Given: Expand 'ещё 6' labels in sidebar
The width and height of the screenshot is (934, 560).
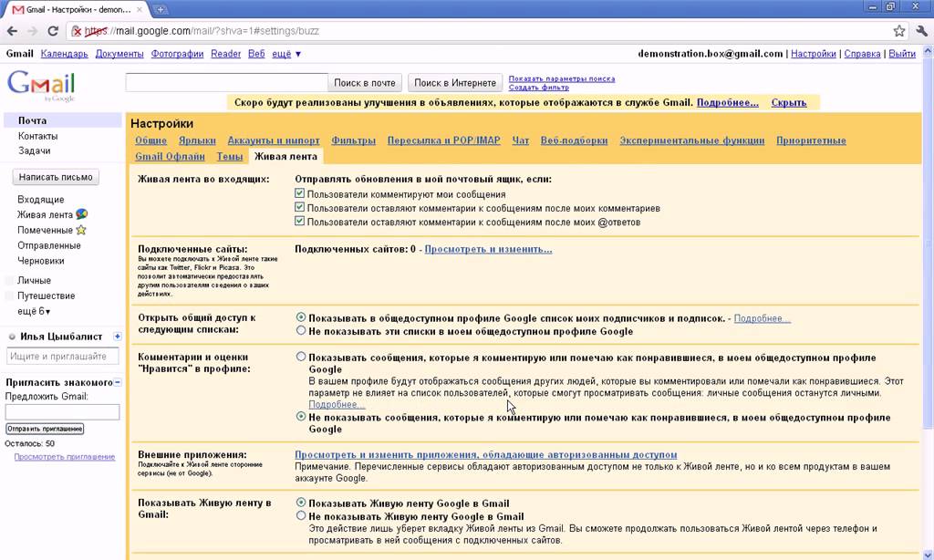Looking at the screenshot, I should [34, 311].
